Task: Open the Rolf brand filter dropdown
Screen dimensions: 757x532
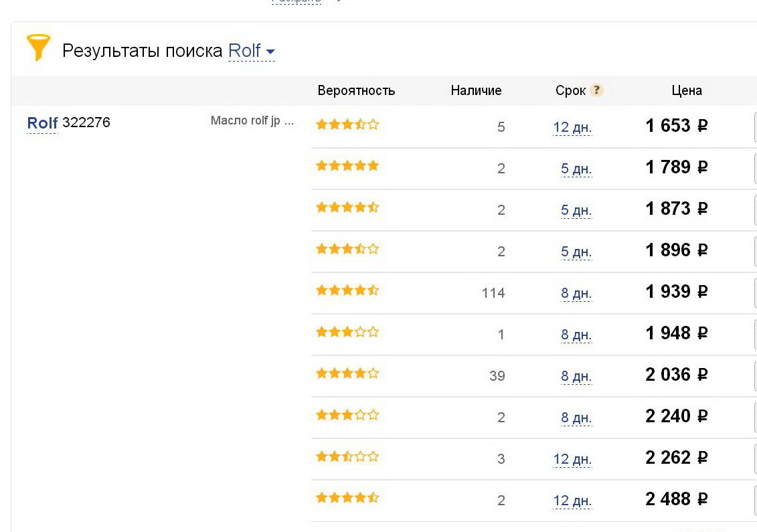Action: point(252,51)
